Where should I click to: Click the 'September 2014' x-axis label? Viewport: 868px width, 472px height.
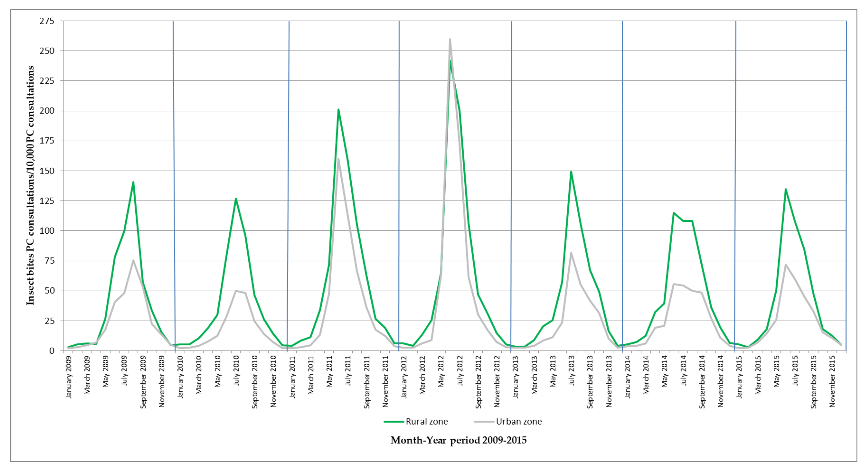point(702,382)
